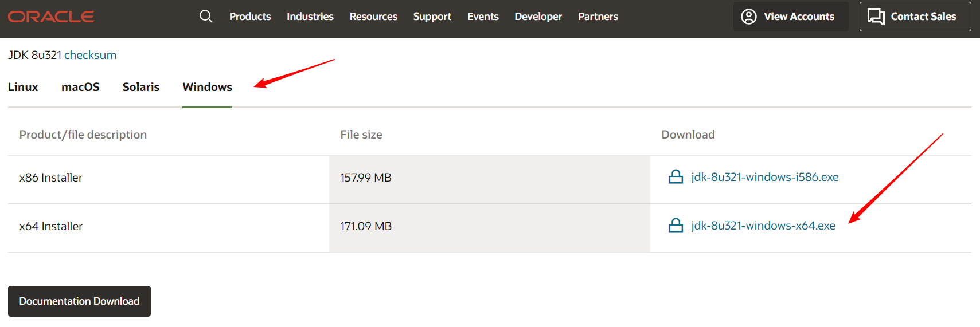Viewport: 980px width, 327px height.
Task: Click the Oracle logo
Action: pyautogui.click(x=51, y=17)
